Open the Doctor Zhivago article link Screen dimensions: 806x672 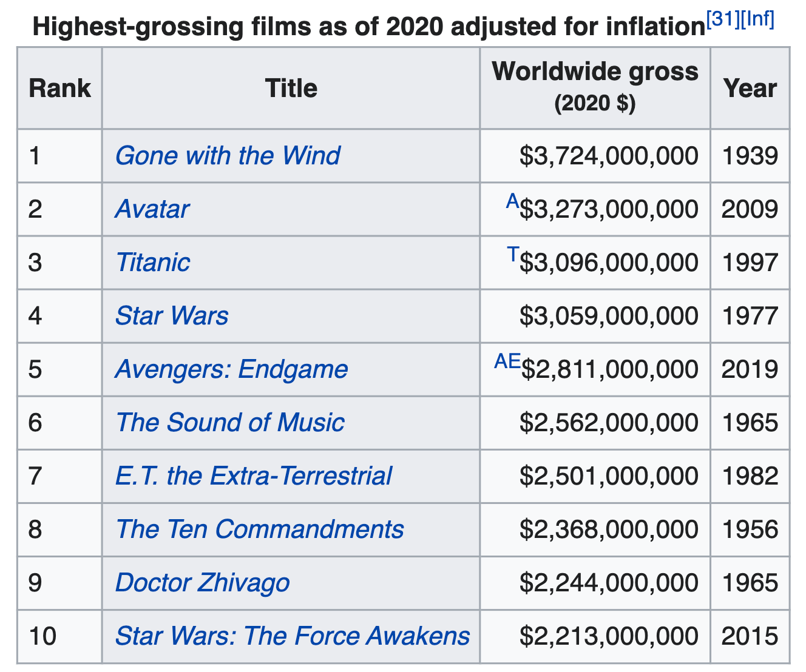202,583
